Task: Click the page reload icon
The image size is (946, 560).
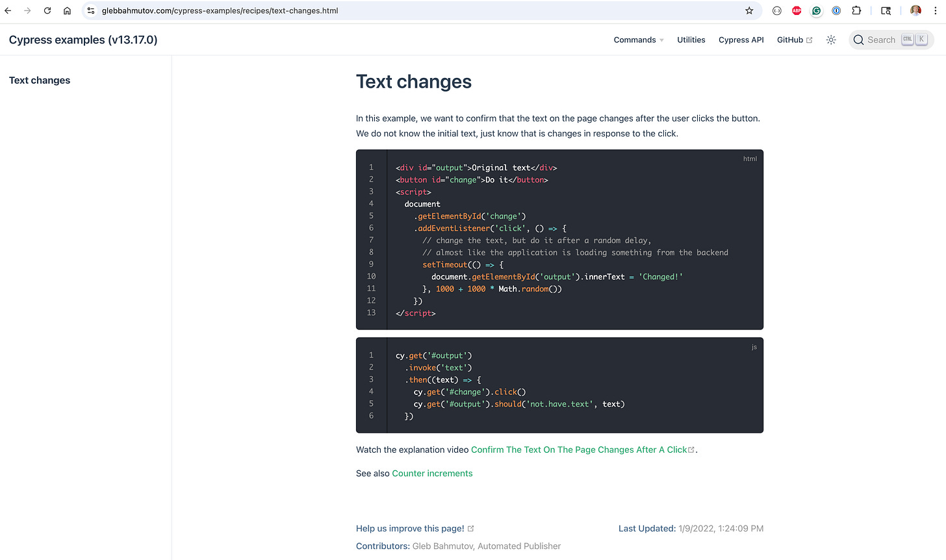Action: tap(46, 10)
